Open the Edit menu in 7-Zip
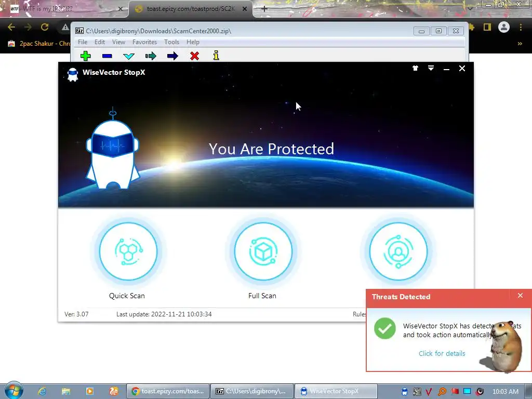This screenshot has width=532, height=399. pyautogui.click(x=99, y=42)
